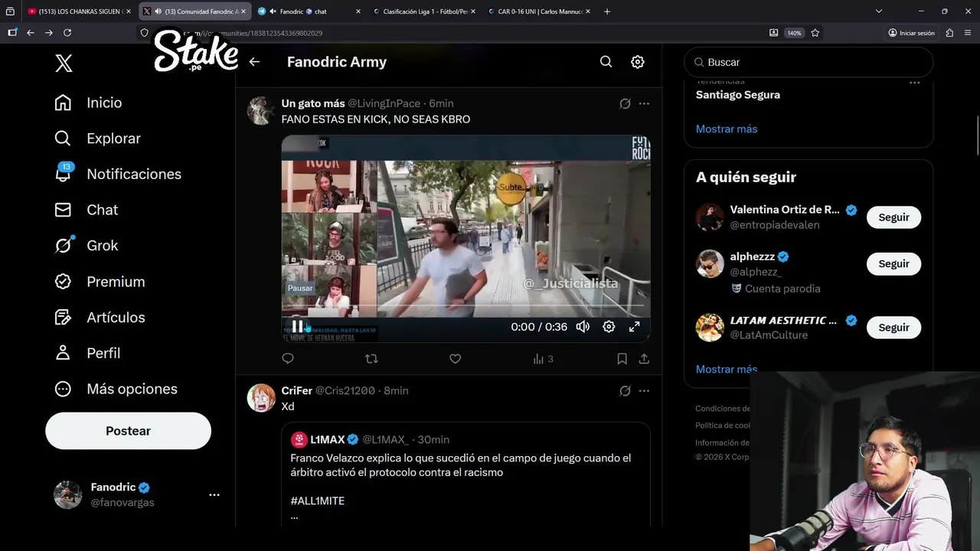This screenshot has width=980, height=551.
Task: Open Santiago Segura trend
Action: [x=738, y=95]
